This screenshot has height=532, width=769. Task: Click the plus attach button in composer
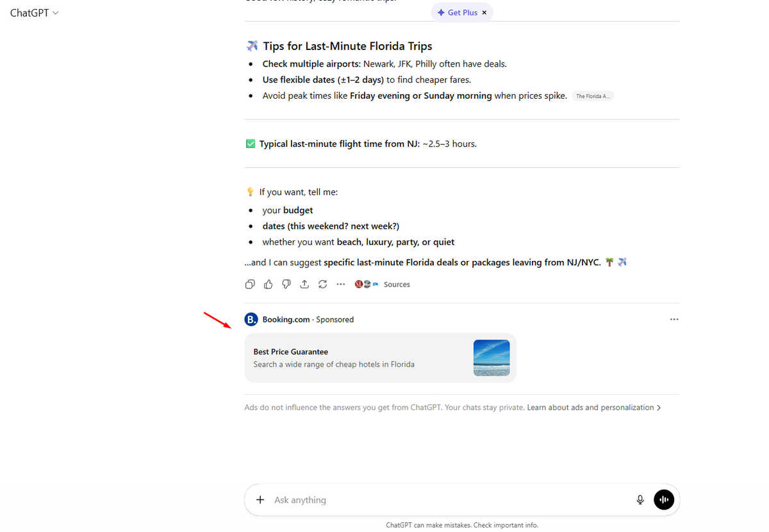tap(260, 500)
